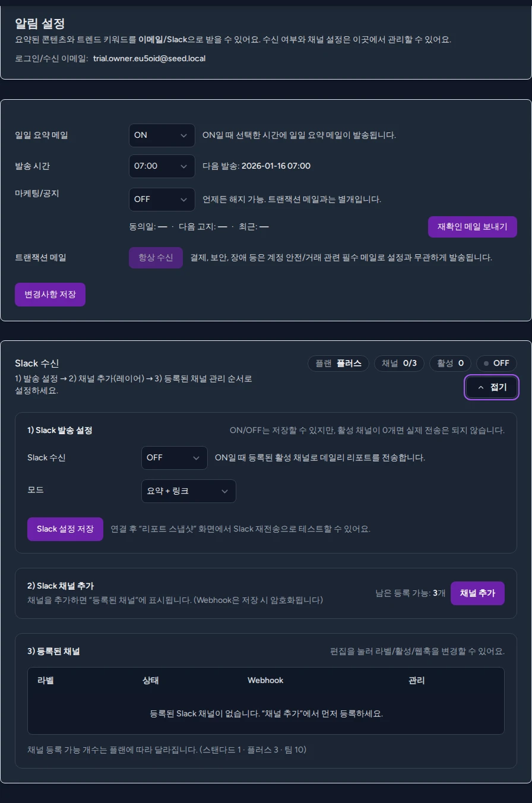Open the 일일 요약 메일 dropdown
532x803 pixels.
(161, 135)
